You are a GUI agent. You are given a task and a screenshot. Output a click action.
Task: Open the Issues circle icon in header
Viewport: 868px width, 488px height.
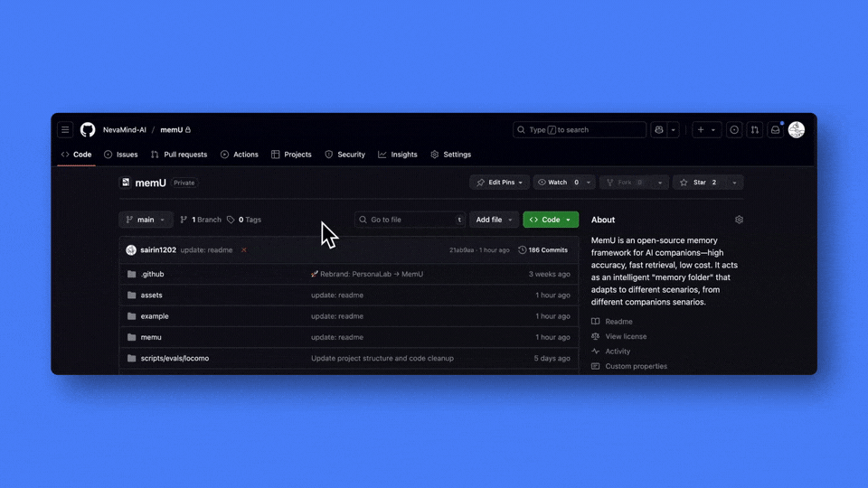pyautogui.click(x=734, y=130)
